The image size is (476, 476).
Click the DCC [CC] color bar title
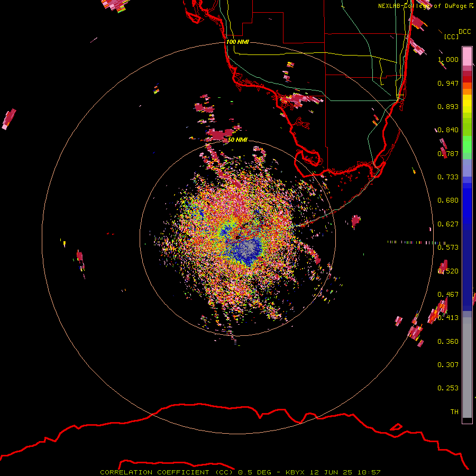[x=457, y=34]
